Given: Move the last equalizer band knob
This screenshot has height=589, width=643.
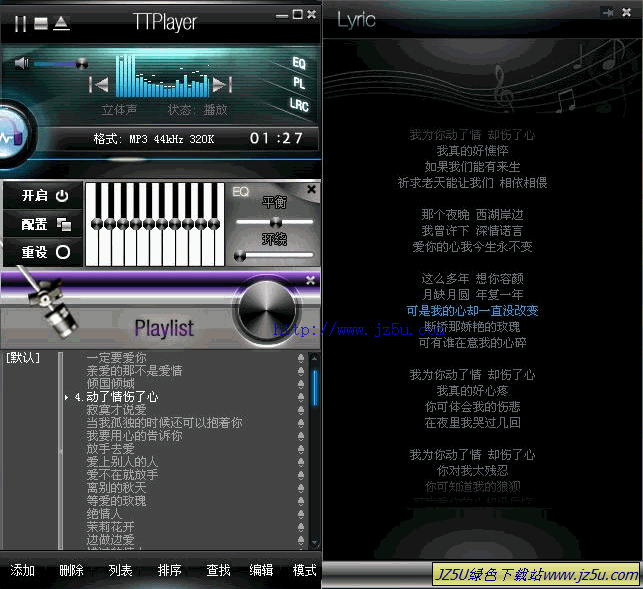Looking at the screenshot, I should (x=214, y=224).
